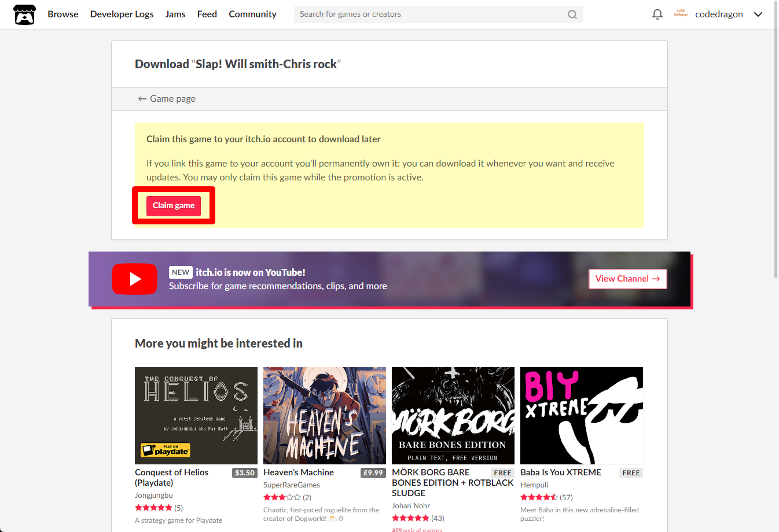
Task: Open MÖRK BORG Bare Bones cover image
Action: 453,416
